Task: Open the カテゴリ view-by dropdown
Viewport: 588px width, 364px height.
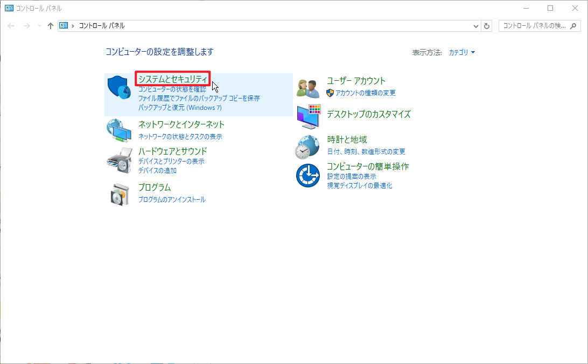Action: pos(462,52)
